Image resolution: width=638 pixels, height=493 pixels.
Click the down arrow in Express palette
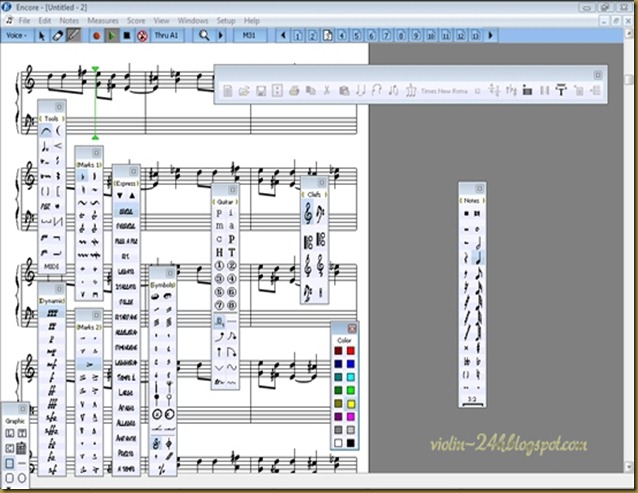point(120,196)
